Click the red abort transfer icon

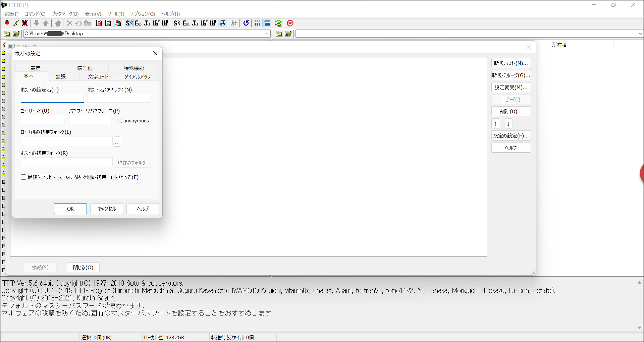[x=290, y=23]
